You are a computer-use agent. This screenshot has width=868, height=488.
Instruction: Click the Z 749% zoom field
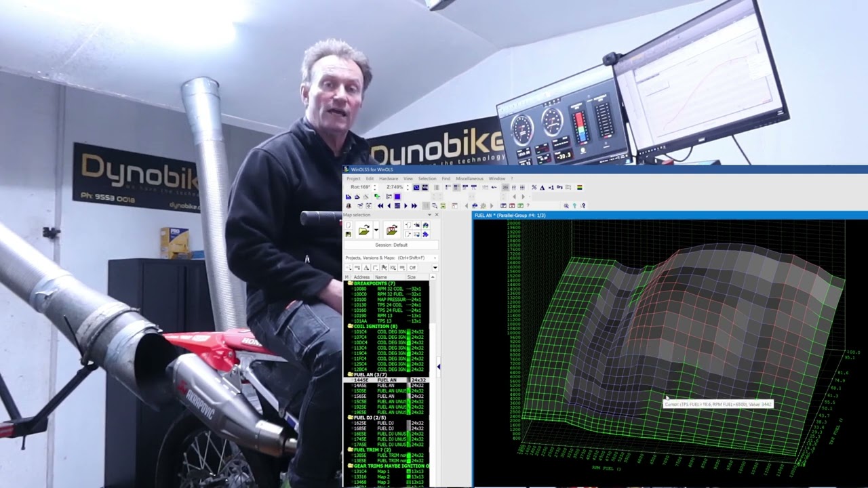click(x=395, y=187)
